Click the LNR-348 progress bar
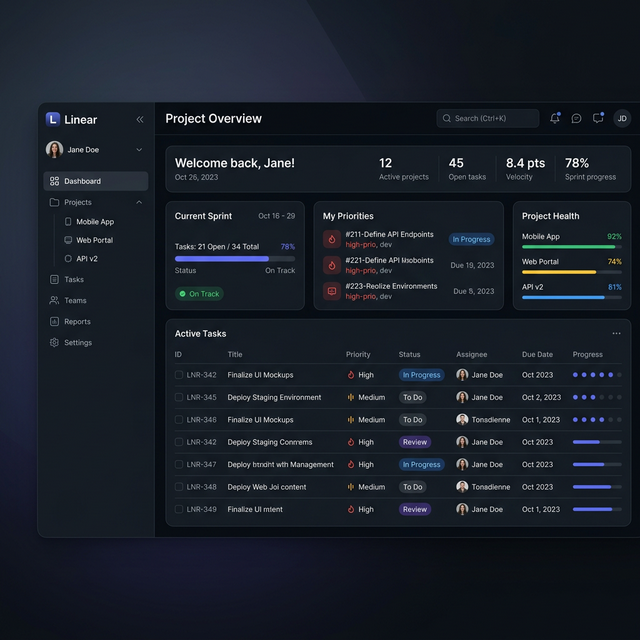640x640 pixels. pyautogui.click(x=597, y=487)
